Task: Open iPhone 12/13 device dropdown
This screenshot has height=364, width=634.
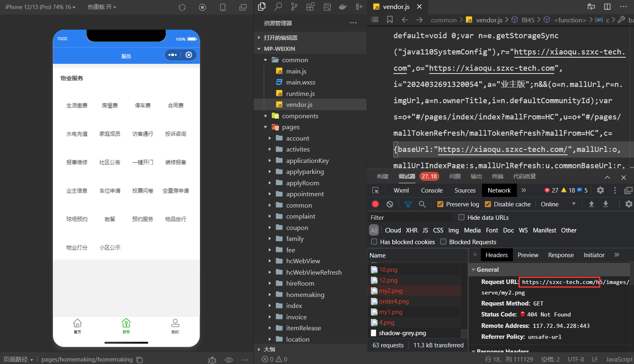Action: (x=40, y=7)
